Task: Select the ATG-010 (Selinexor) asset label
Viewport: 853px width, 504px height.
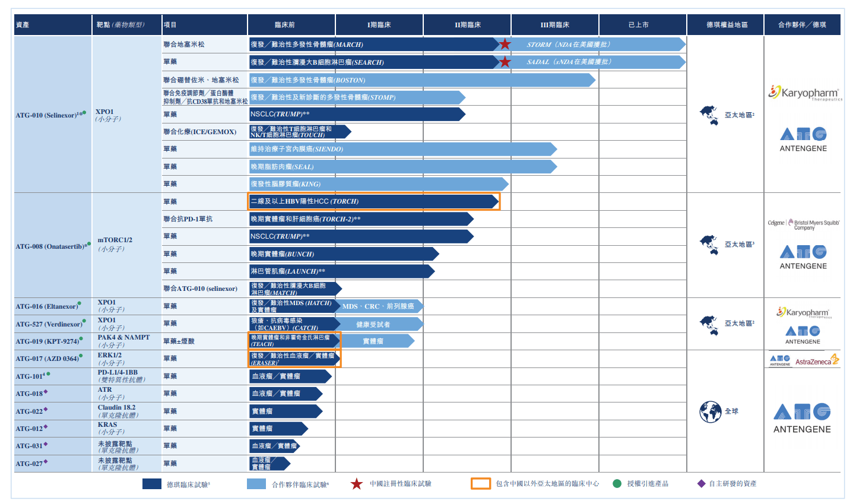Action: 50,115
